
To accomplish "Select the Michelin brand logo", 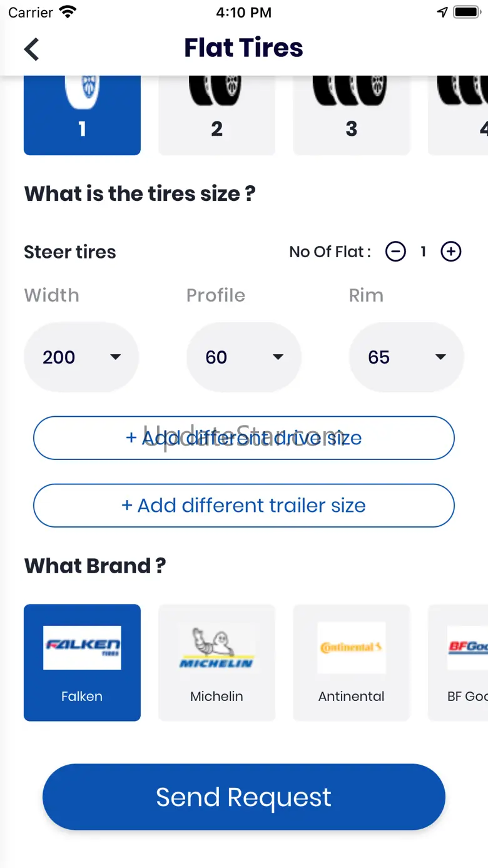I will pyautogui.click(x=216, y=648).
